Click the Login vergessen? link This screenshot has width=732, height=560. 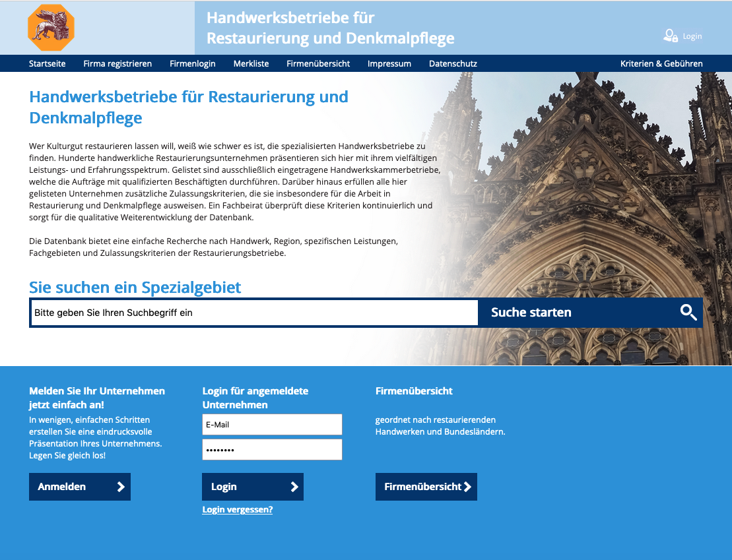pos(237,510)
